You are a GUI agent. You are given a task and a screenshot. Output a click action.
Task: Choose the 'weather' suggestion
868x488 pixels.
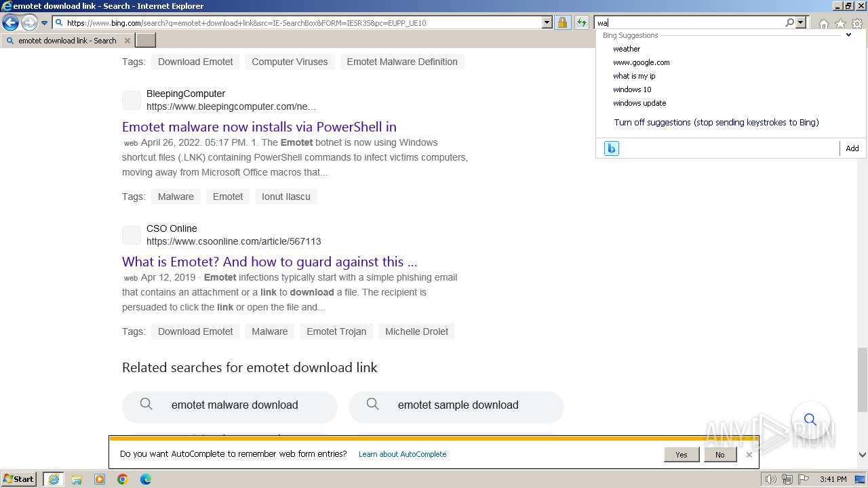coord(627,49)
